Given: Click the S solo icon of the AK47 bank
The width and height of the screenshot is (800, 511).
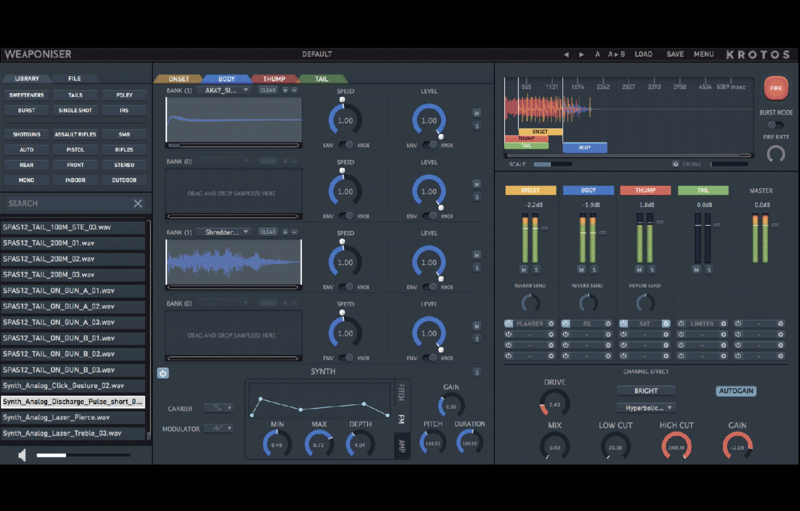Looking at the screenshot, I should (x=477, y=126).
